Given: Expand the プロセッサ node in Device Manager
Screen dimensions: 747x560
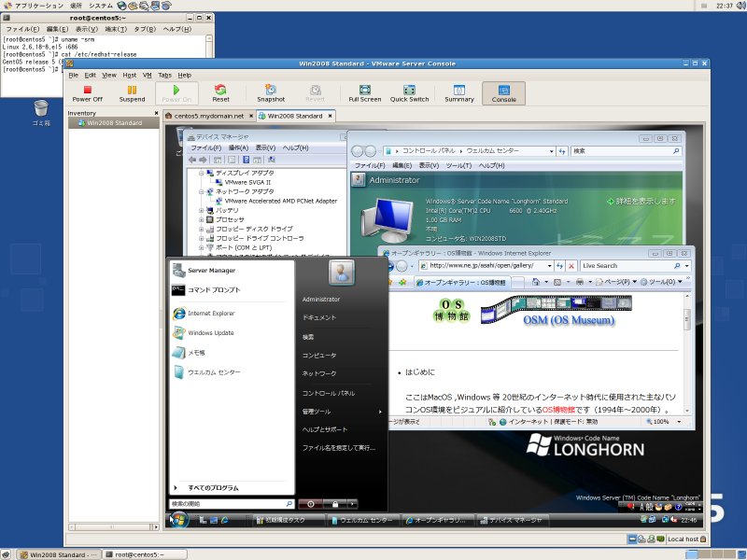Looking at the screenshot, I should point(201,219).
